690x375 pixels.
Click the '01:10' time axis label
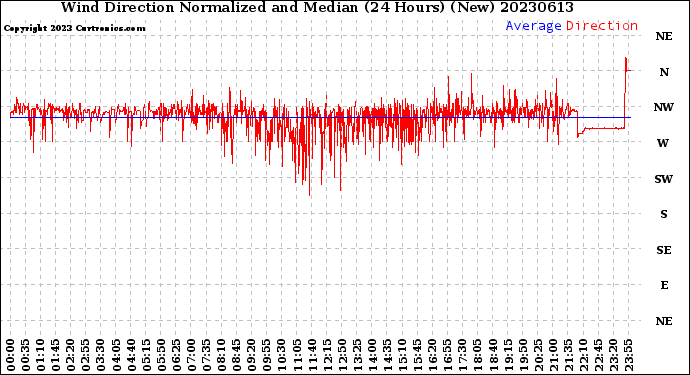point(40,355)
